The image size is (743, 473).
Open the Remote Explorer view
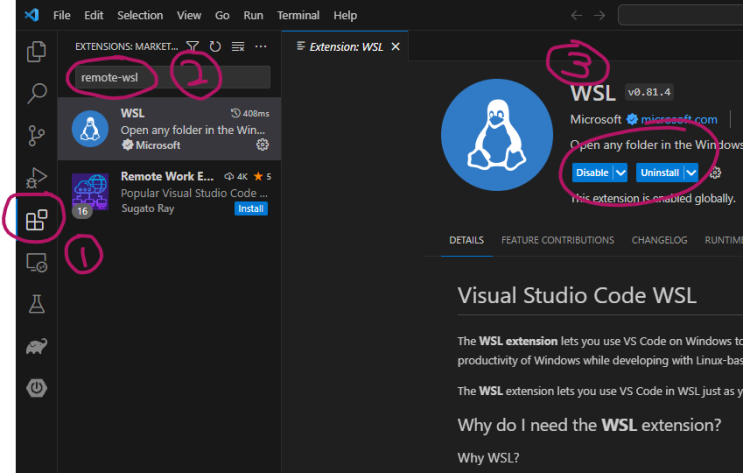tap(36, 262)
